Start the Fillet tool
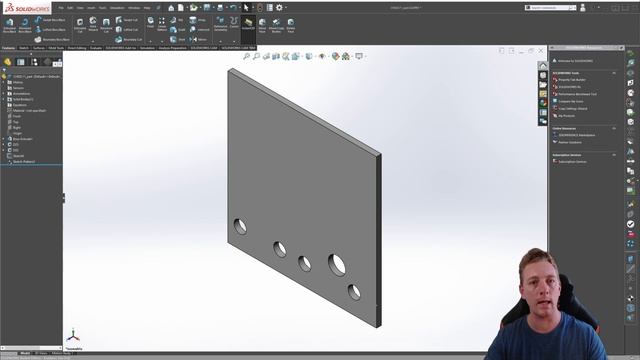Viewport: 640px width, 360px height. tap(150, 22)
